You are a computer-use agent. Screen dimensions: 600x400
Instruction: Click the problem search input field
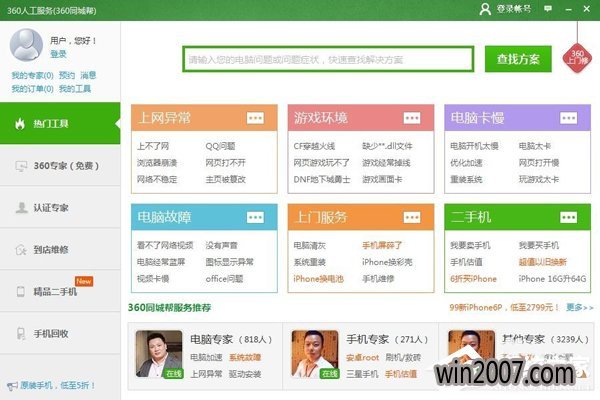point(328,59)
